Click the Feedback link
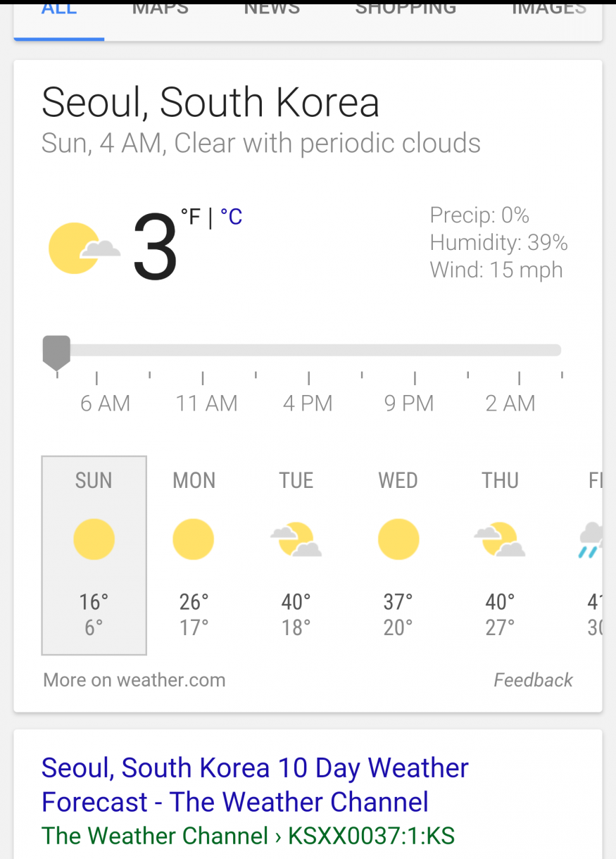Image resolution: width=616 pixels, height=859 pixels. (533, 680)
